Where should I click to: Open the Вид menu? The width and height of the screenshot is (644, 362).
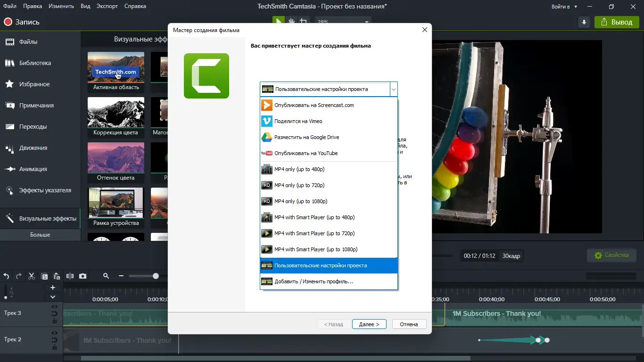coord(85,6)
